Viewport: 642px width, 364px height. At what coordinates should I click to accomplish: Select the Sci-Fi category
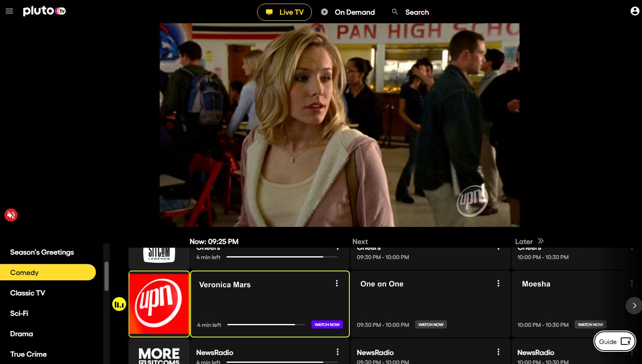coord(19,313)
